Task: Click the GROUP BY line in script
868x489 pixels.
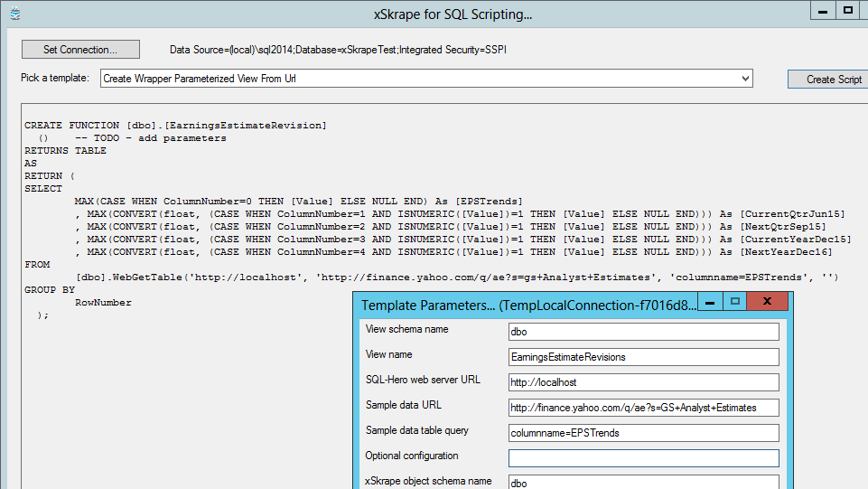Action: pos(50,290)
